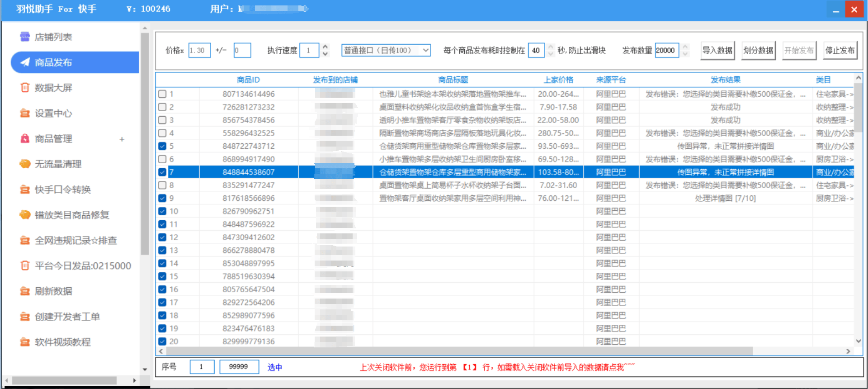This screenshot has width=868, height=389.
Task: Open the 快手口令转换 menu item
Action: [x=63, y=190]
